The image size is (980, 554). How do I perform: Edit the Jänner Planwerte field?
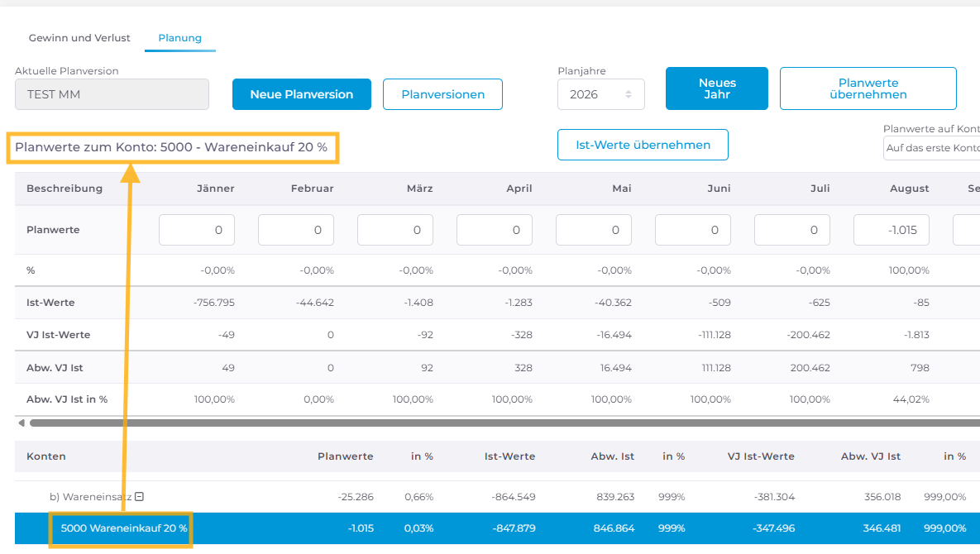[x=197, y=230]
